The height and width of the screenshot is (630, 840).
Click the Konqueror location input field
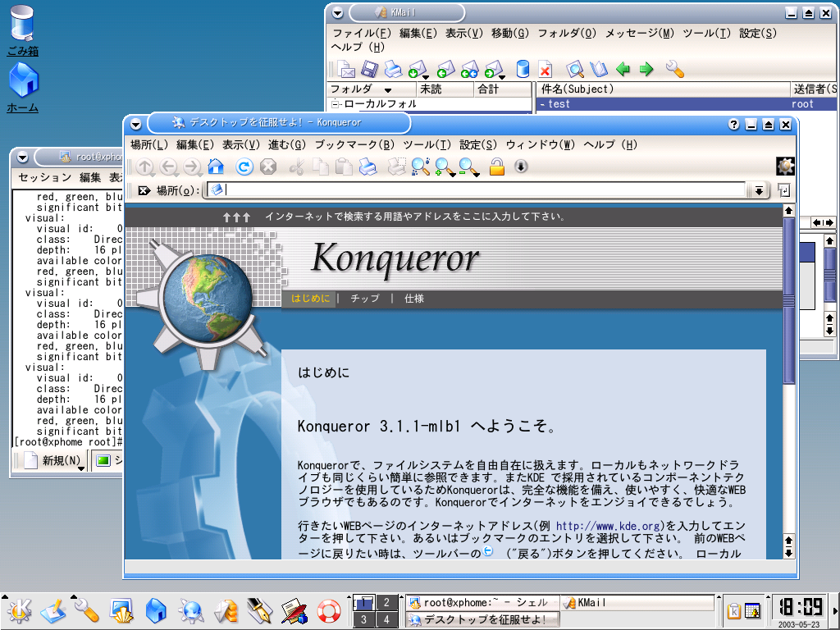point(477,189)
